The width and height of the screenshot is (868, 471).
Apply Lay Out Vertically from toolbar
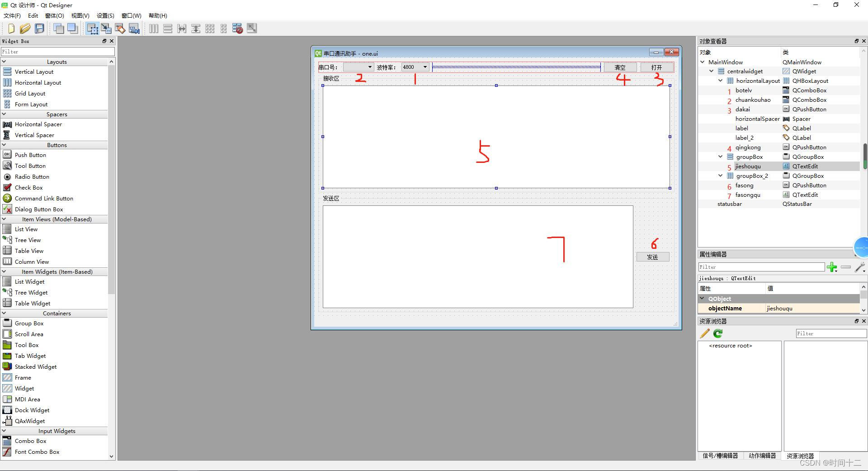point(168,29)
